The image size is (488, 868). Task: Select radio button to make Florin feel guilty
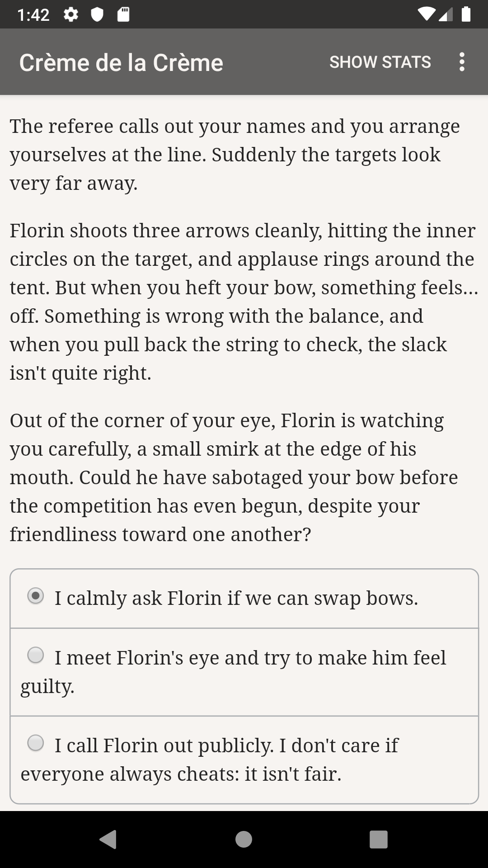(x=36, y=655)
